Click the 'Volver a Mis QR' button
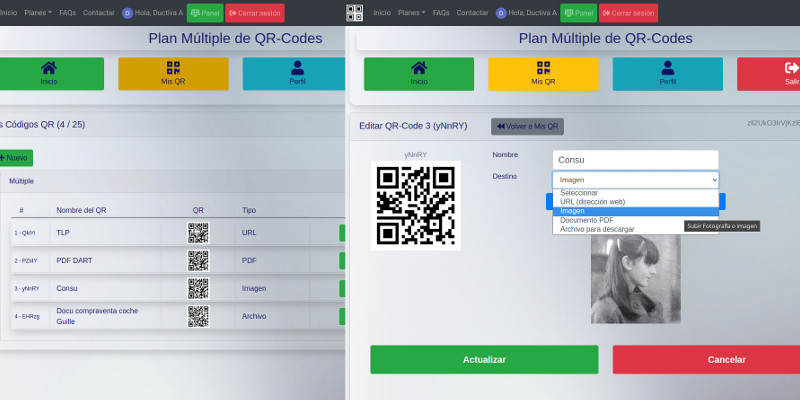The width and height of the screenshot is (800, 400). click(x=528, y=127)
